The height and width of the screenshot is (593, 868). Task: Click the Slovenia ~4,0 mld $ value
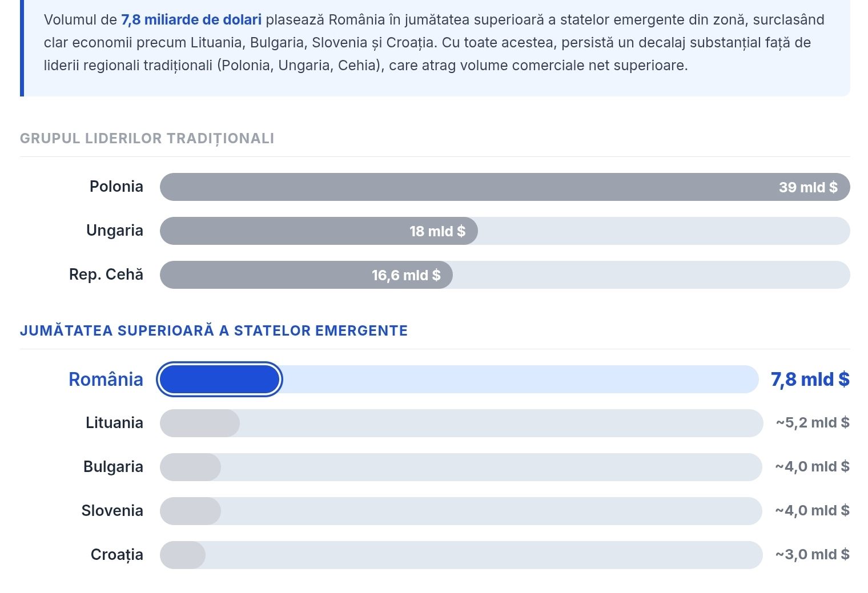pyautogui.click(x=813, y=511)
